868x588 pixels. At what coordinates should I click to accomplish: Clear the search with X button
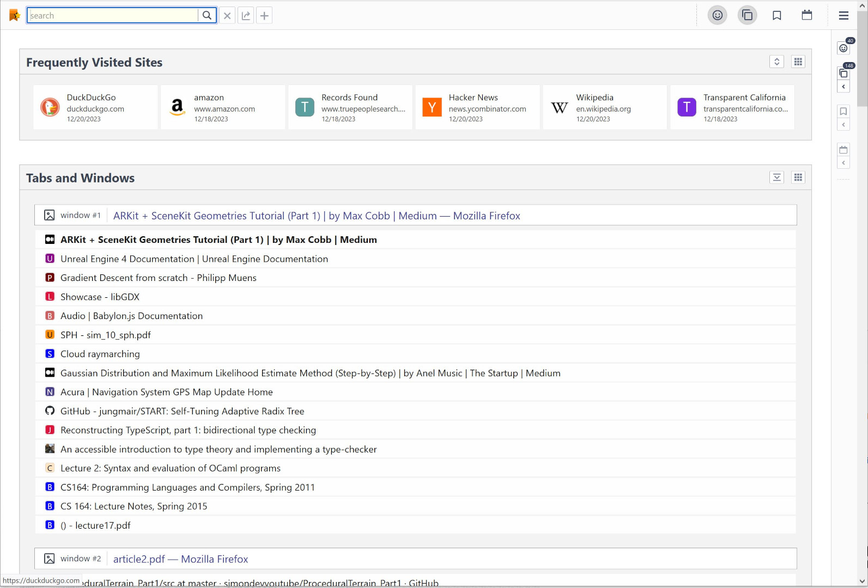(227, 16)
